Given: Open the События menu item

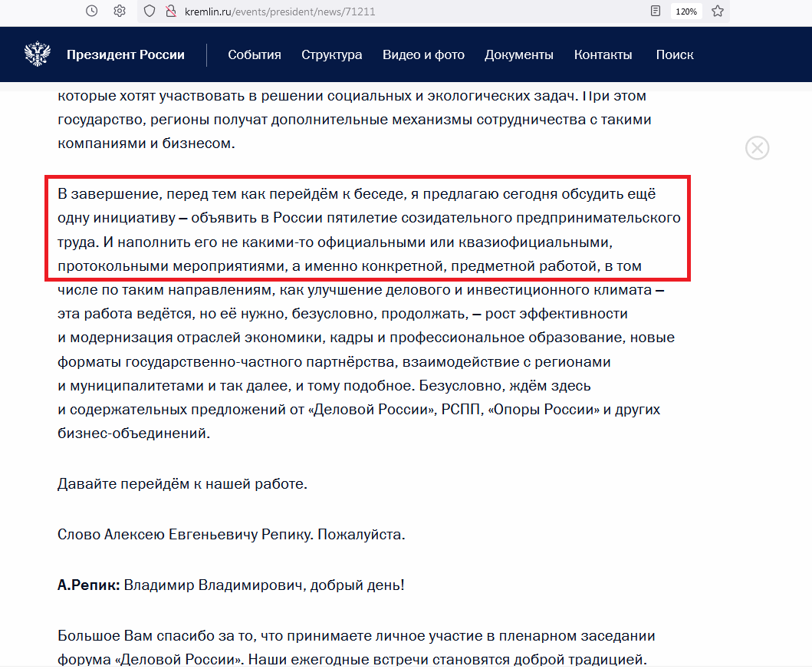Looking at the screenshot, I should [x=255, y=54].
